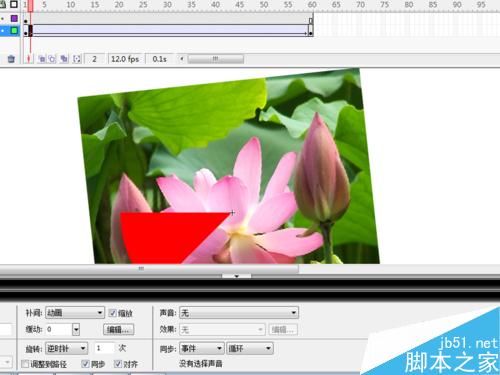Image resolution: width=500 pixels, height=375 pixels.
Task: Click the 12.0 fps frame rate field
Action: [125, 59]
